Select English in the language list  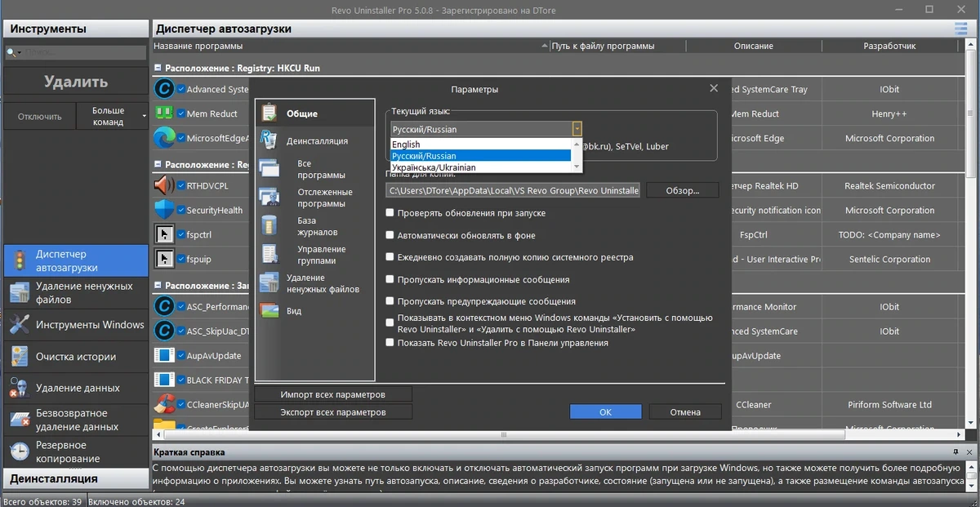click(x=480, y=145)
